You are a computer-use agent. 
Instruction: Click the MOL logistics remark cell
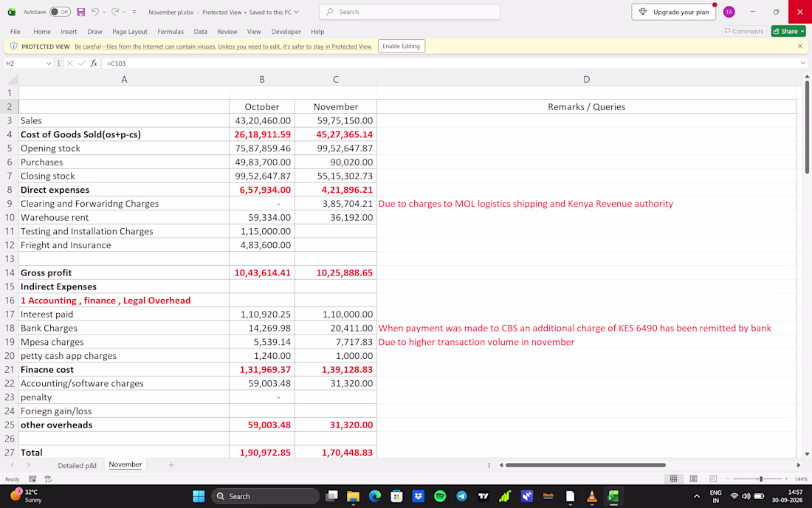click(x=586, y=204)
